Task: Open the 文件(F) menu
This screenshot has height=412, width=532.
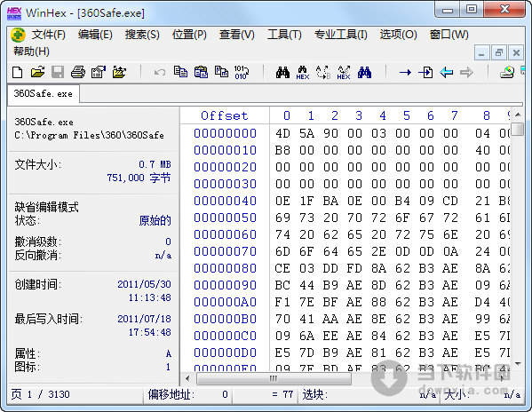Action: pos(49,35)
